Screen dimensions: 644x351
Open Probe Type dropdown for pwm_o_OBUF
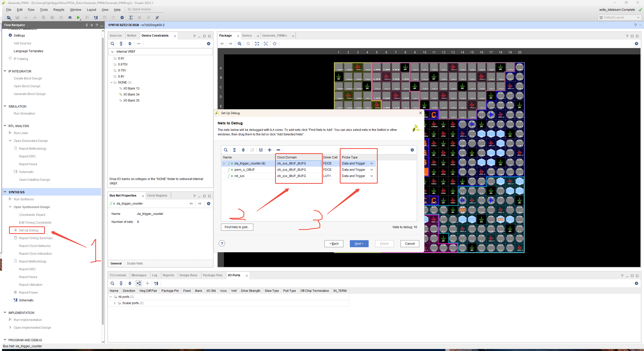point(372,170)
